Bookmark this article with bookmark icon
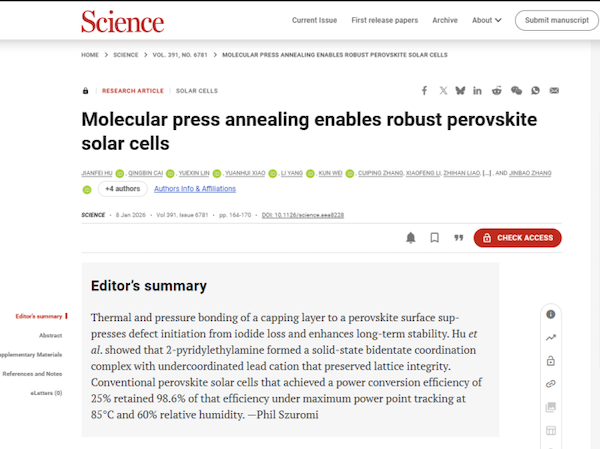The image size is (600, 449). [435, 238]
